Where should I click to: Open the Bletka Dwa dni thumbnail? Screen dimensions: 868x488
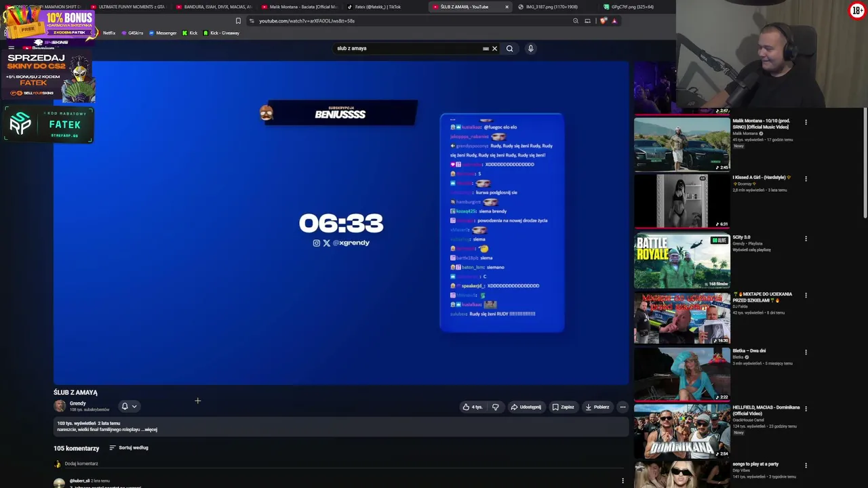click(682, 374)
